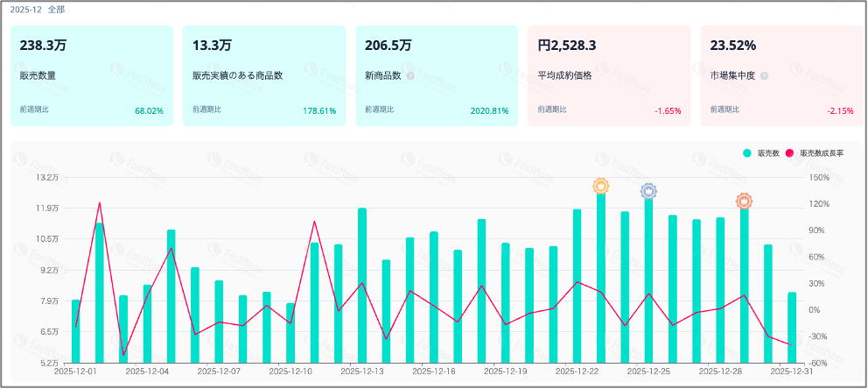Click the growth line peak at 2025-12-11
Screen dimensions: 868x389
pos(314,221)
